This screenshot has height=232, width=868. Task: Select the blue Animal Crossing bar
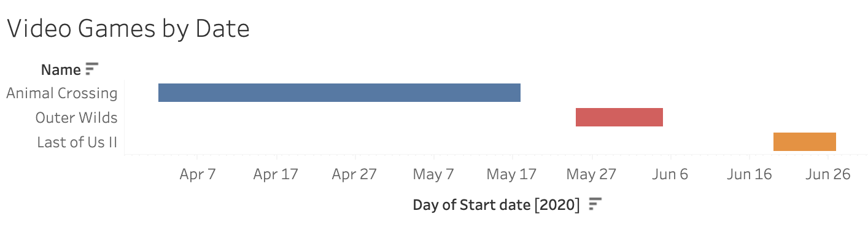pyautogui.click(x=339, y=93)
